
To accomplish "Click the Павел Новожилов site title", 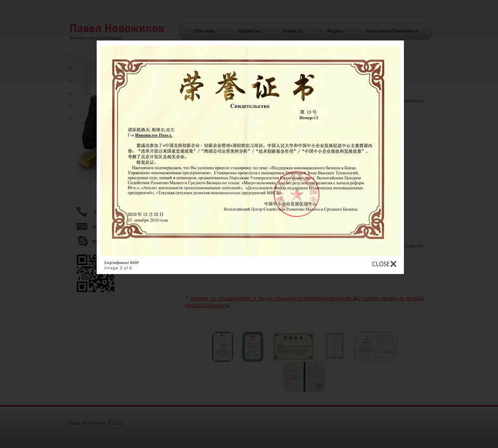I will click(117, 28).
